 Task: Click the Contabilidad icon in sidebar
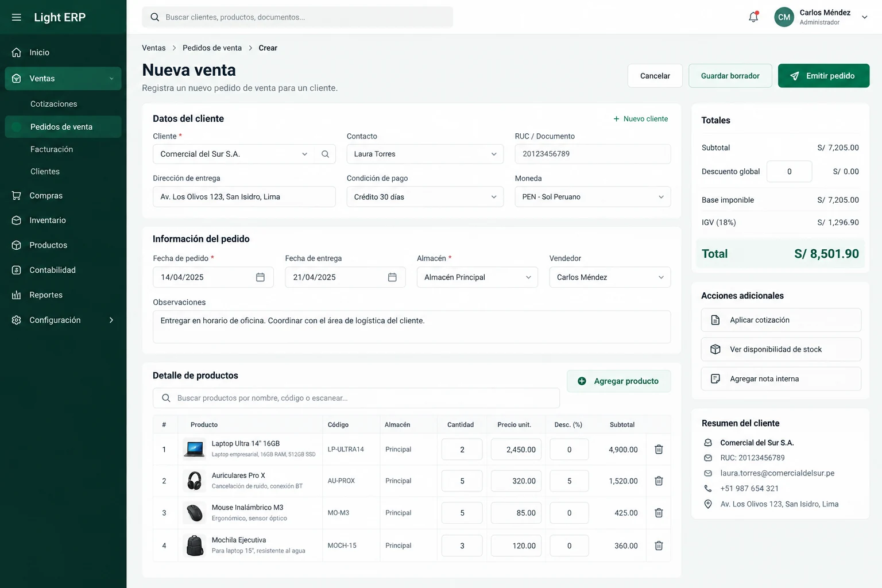point(17,270)
